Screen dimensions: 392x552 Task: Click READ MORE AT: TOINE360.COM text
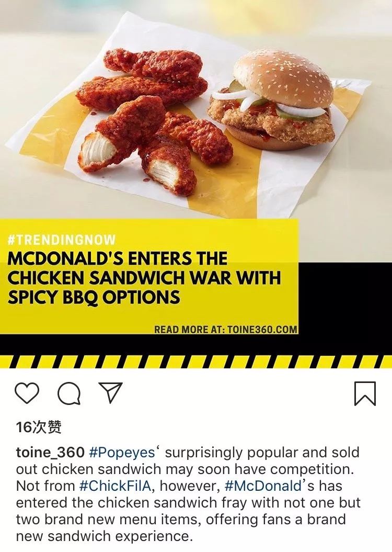(226, 330)
